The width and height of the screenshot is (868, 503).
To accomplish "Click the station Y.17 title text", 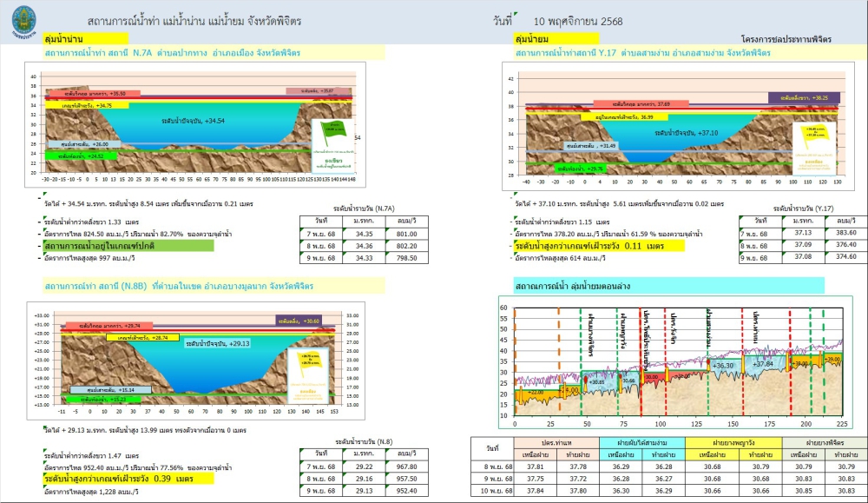I will (642, 54).
